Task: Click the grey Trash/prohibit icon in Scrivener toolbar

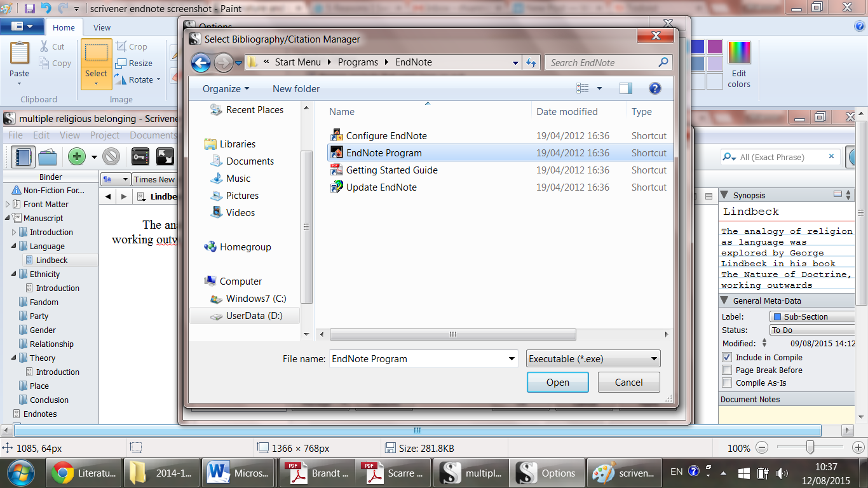Action: tap(111, 156)
